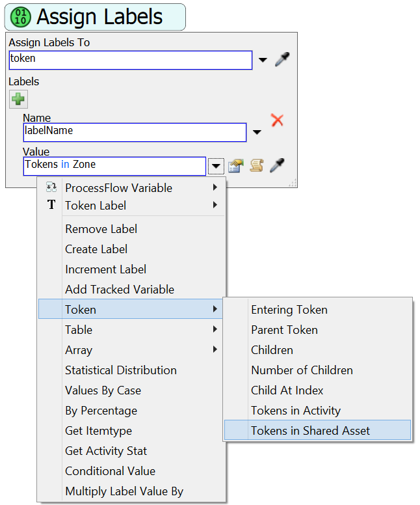Click the edit properties icon beside Value
This screenshot has width=420, height=505.
pyautogui.click(x=235, y=165)
